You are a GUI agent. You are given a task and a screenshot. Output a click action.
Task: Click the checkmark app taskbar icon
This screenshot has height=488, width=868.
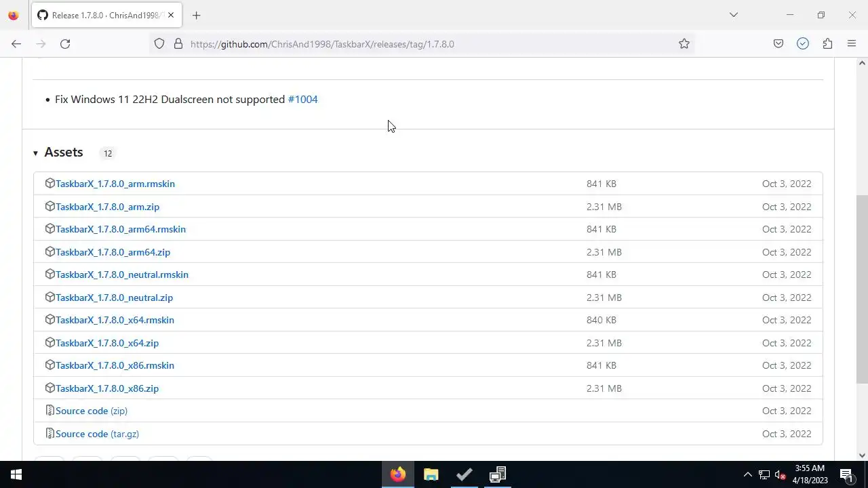465,474
